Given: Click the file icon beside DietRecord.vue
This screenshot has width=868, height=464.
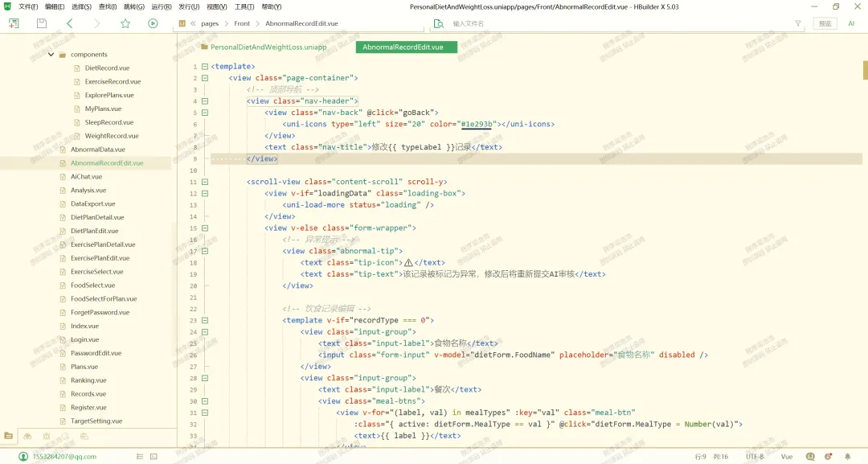Looking at the screenshot, I should coord(77,68).
